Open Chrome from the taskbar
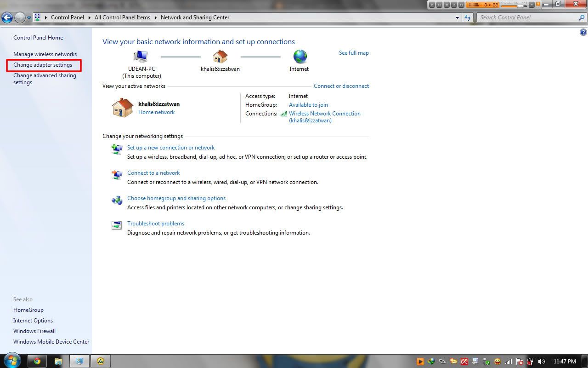Screen dimensions: 588x368 (37, 361)
